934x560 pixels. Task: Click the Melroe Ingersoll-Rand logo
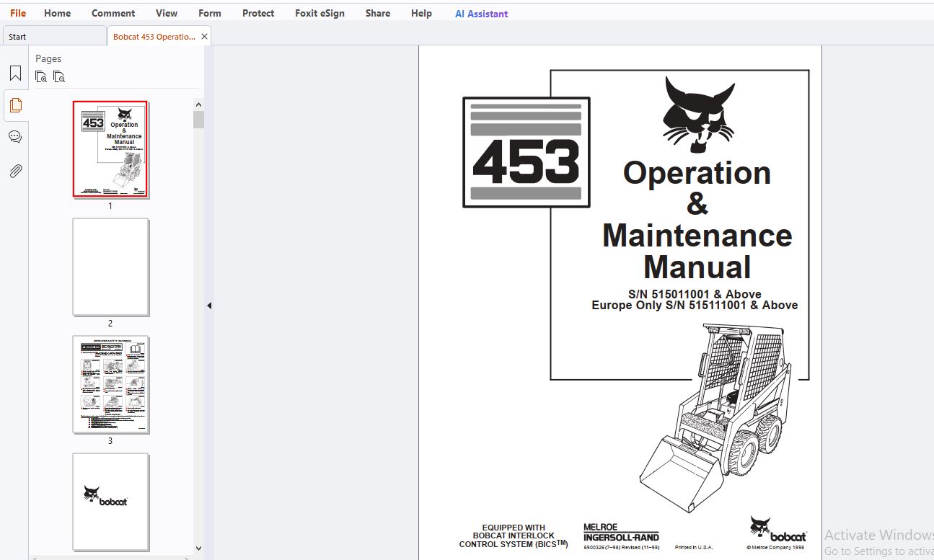pyautogui.click(x=621, y=533)
